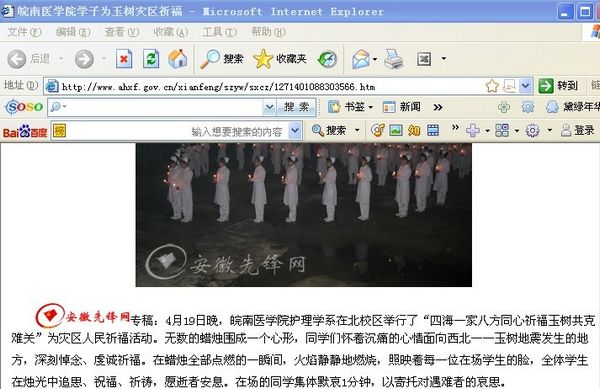This screenshot has height=389, width=600.
Task: Click the Baidu 知 knowledge icon
Action: coord(414,130)
